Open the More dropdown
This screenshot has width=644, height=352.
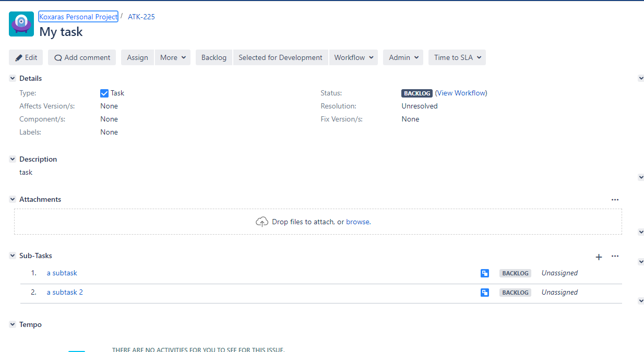[173, 57]
